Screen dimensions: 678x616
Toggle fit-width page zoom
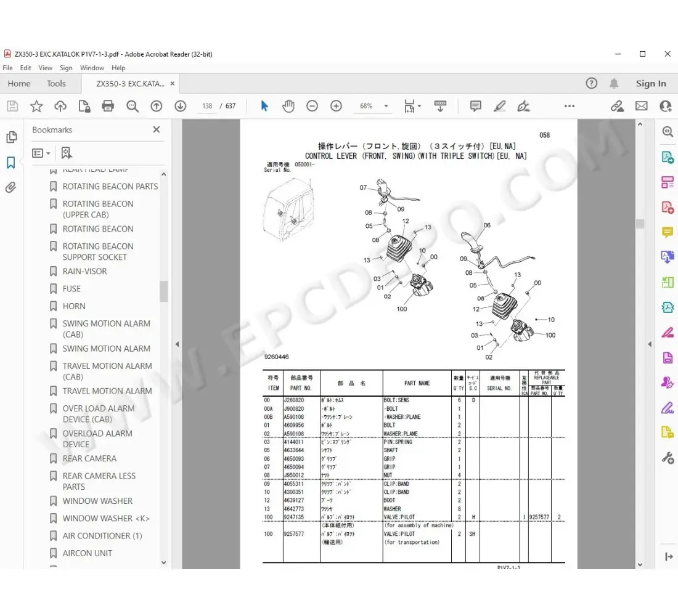click(x=410, y=106)
